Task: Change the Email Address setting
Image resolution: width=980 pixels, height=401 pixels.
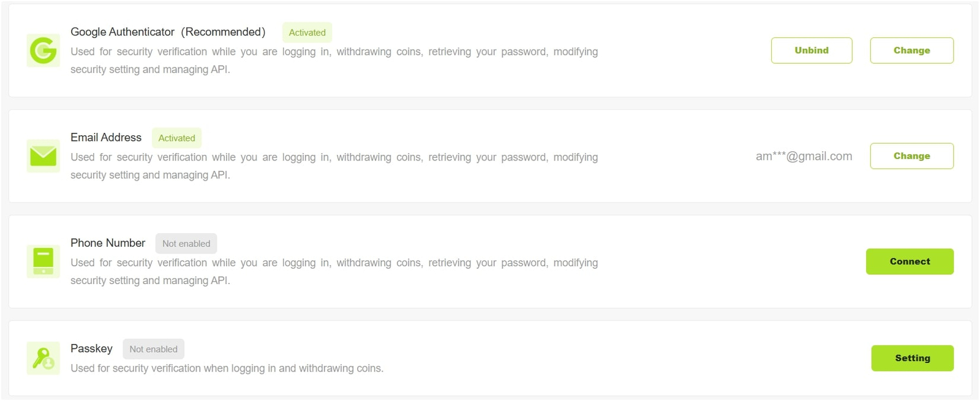Action: pyautogui.click(x=911, y=156)
